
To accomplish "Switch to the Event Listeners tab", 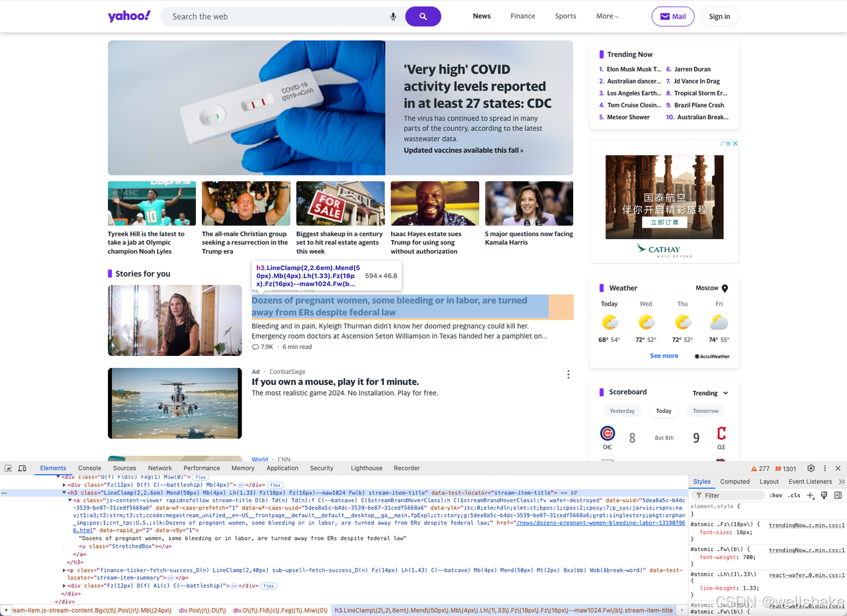I will [x=810, y=482].
